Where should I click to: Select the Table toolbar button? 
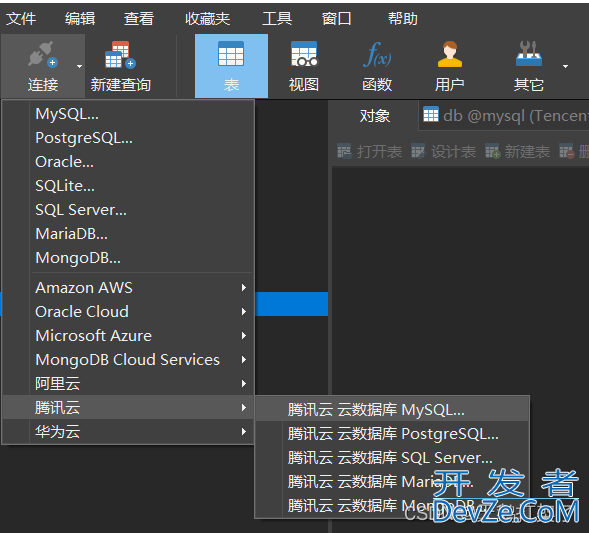231,66
